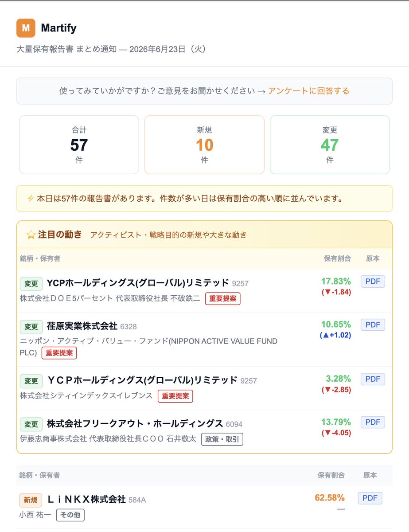Click the ▼-1.84 change indicator

tap(336, 292)
